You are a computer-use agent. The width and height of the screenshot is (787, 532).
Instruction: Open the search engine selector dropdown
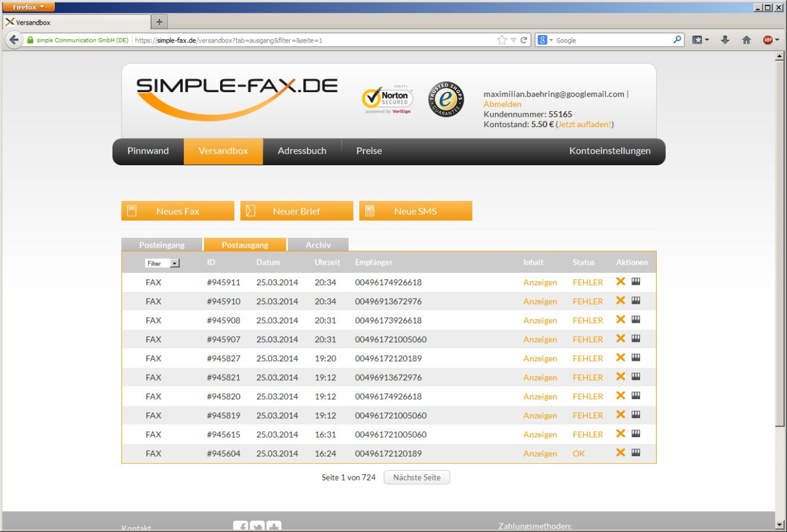[x=545, y=40]
